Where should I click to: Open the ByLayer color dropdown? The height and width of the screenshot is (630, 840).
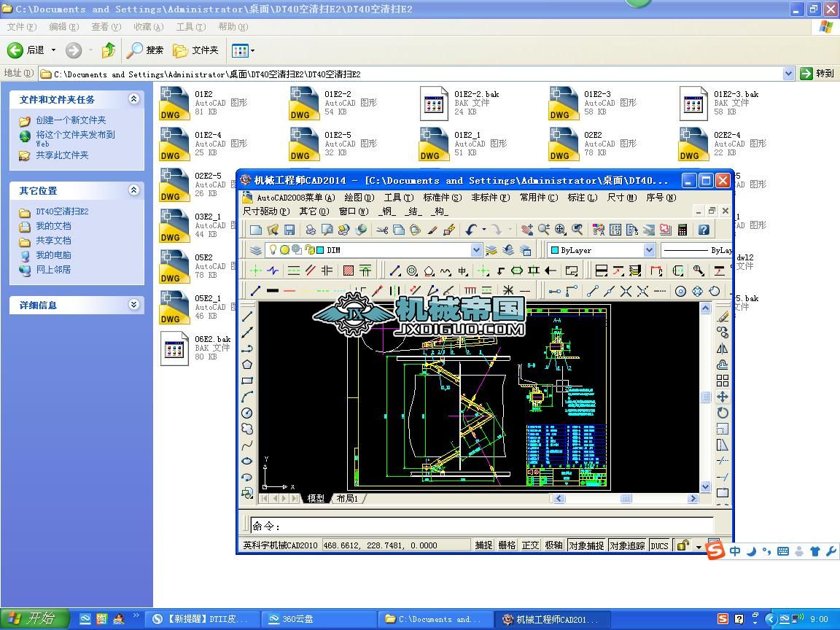[x=649, y=250]
